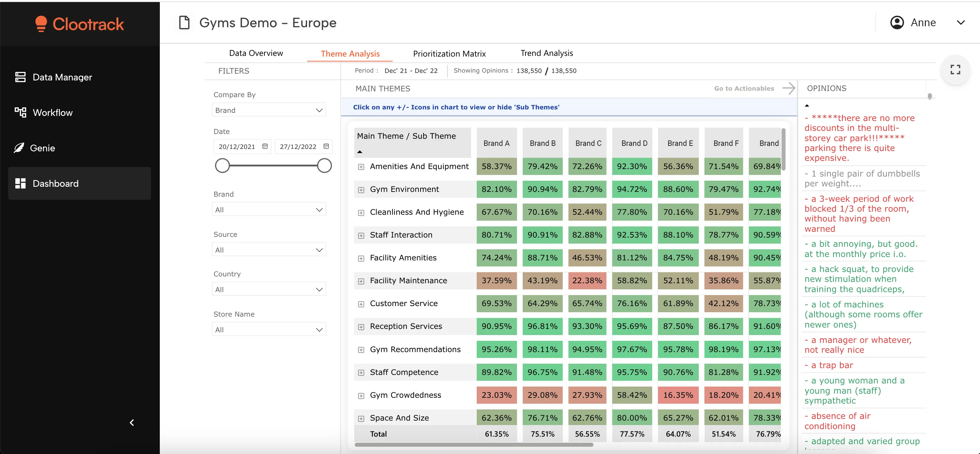Open the calendar for the start date
The width and height of the screenshot is (980, 454).
click(265, 146)
